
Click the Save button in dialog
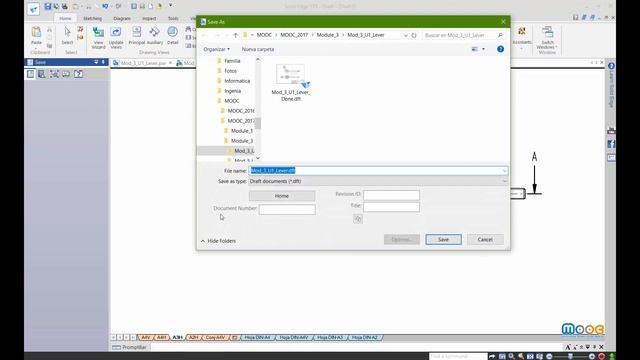(x=443, y=240)
